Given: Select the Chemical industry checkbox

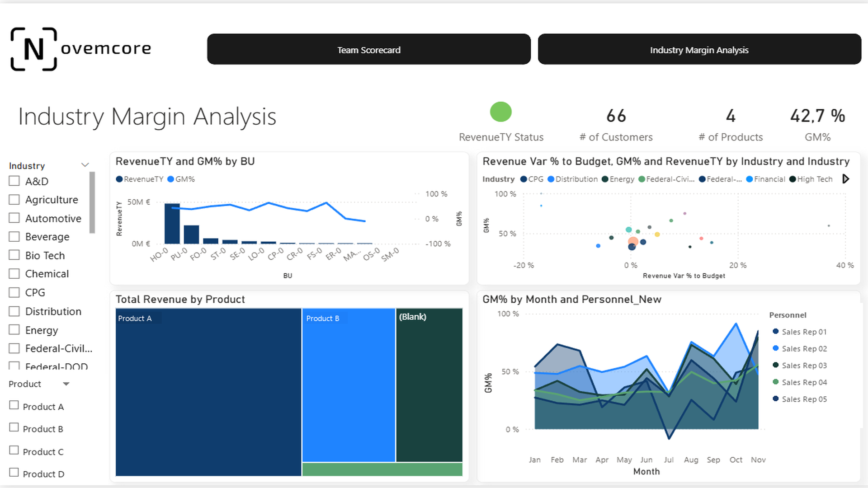Looking at the screenshot, I should 14,273.
